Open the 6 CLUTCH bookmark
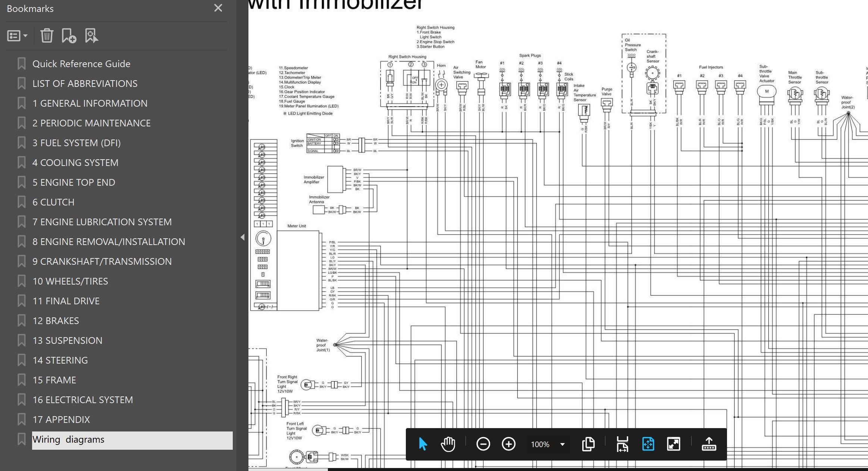Image resolution: width=868 pixels, height=471 pixels. [53, 202]
